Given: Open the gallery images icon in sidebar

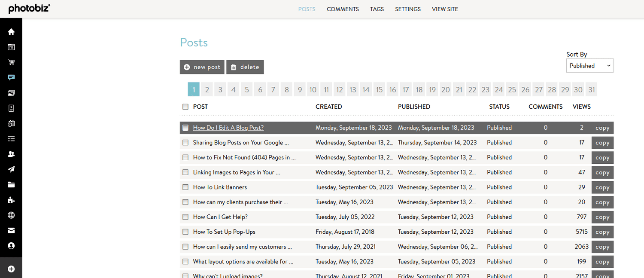Looking at the screenshot, I should (11, 93).
